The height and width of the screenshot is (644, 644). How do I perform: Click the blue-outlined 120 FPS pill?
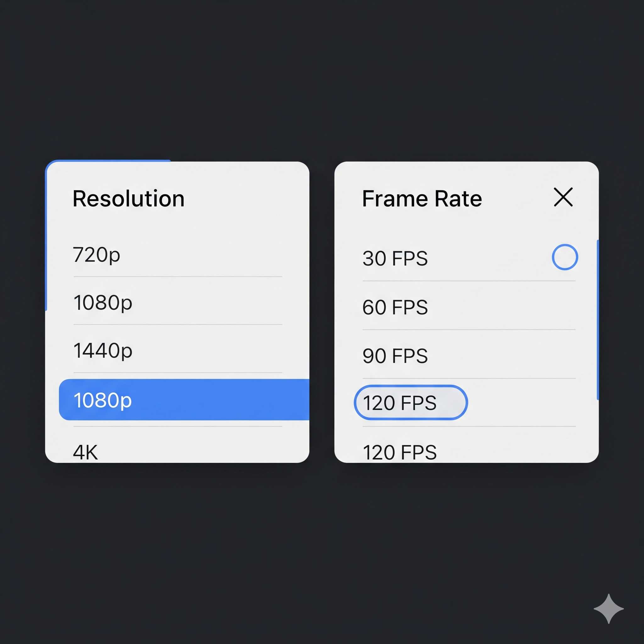tap(411, 402)
